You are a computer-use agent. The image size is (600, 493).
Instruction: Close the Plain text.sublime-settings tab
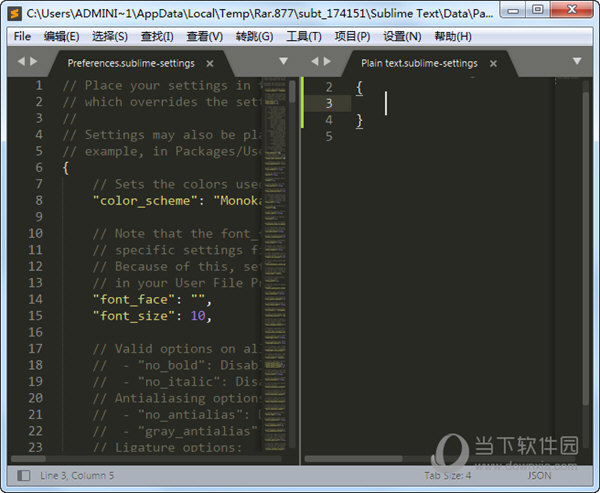493,64
